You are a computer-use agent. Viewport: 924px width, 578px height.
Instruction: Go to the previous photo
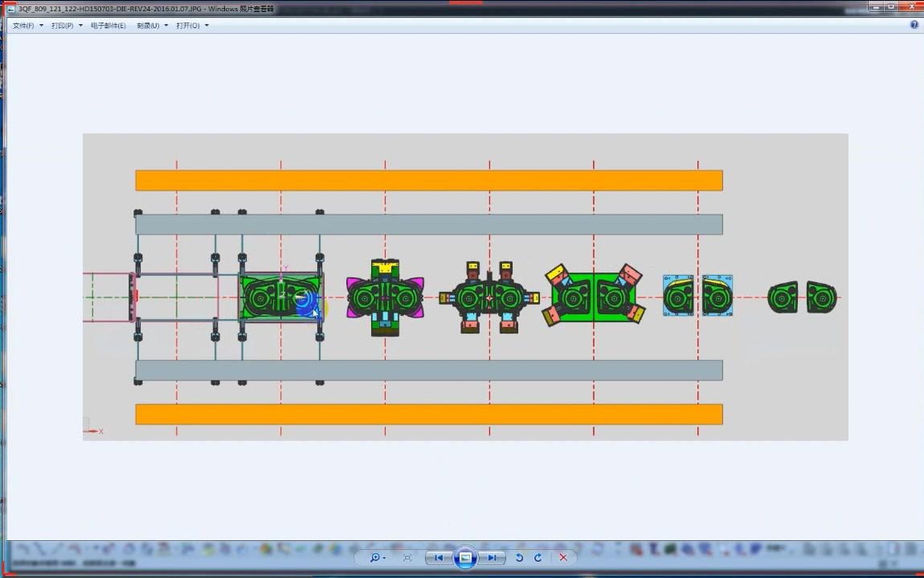439,557
